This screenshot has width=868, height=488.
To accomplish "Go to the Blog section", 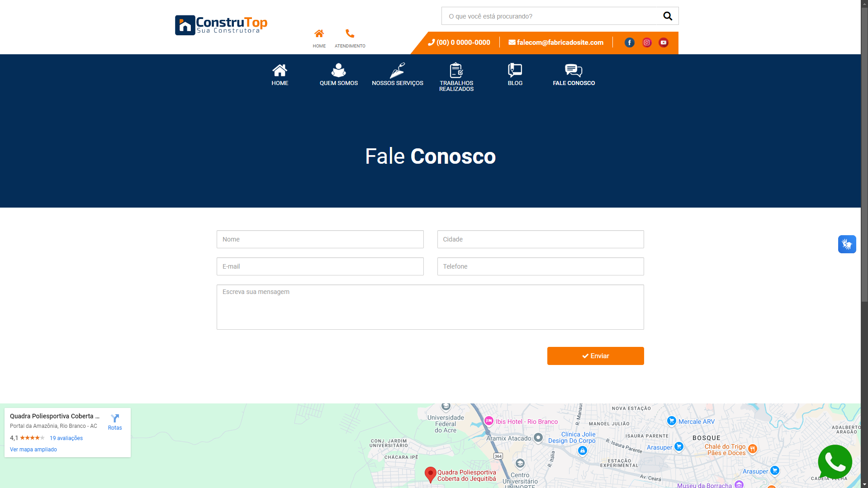I will click(515, 75).
